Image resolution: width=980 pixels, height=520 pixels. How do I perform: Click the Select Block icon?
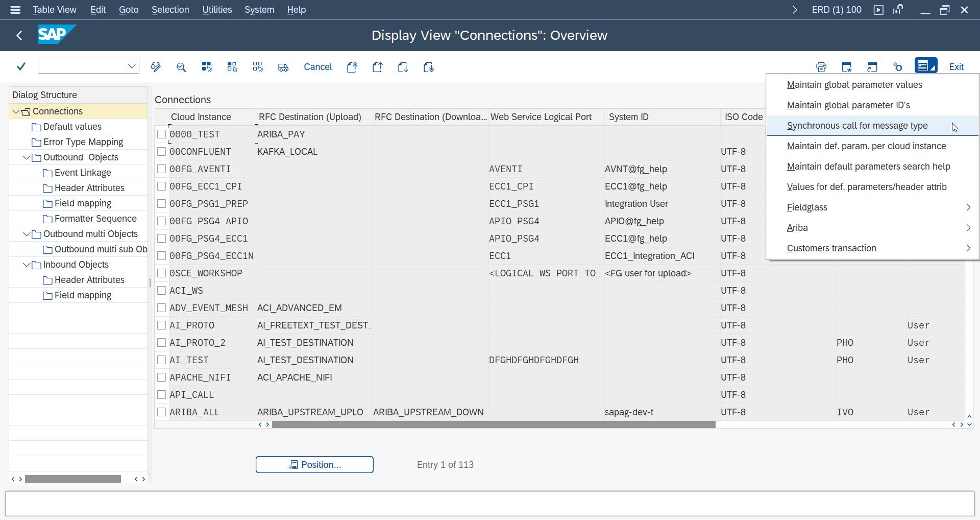(232, 67)
